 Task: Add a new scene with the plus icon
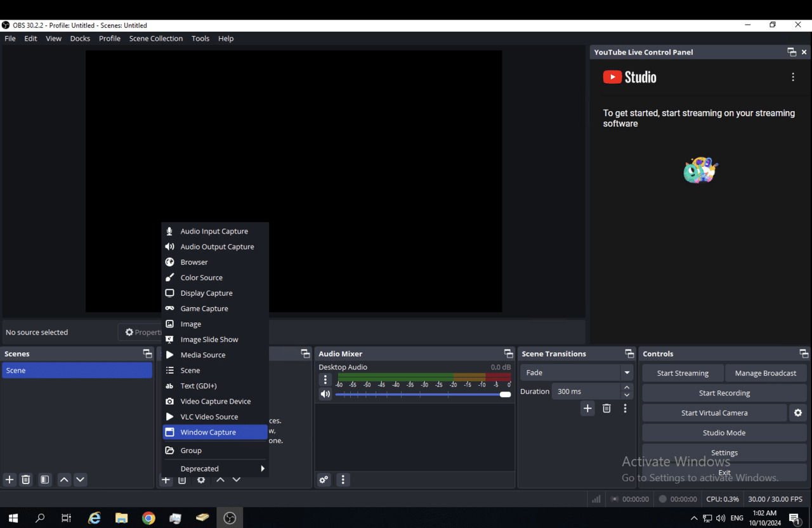[9, 480]
